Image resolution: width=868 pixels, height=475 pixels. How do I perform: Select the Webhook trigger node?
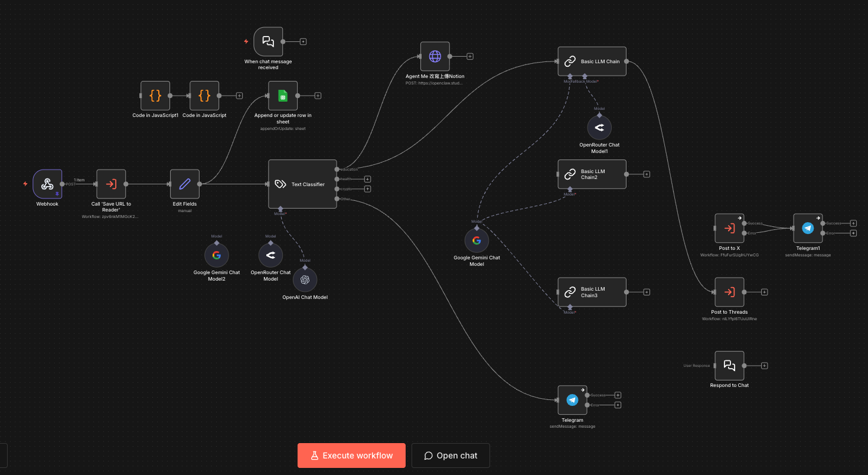pyautogui.click(x=47, y=184)
